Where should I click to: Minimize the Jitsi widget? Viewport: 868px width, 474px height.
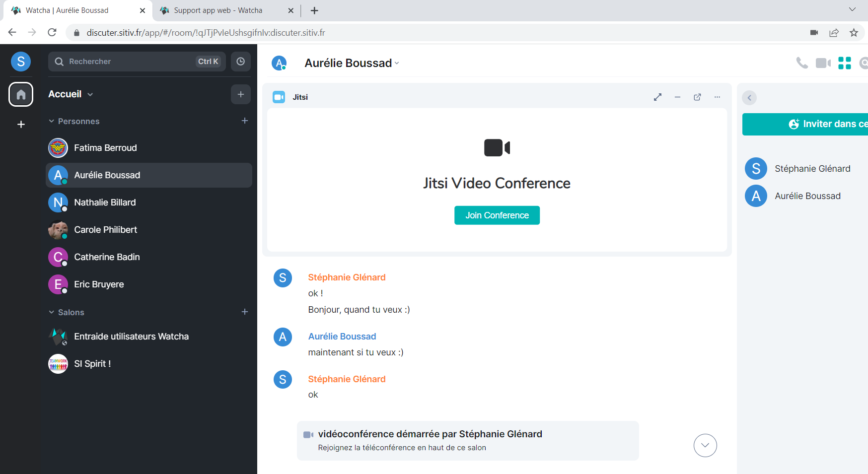[x=677, y=97]
